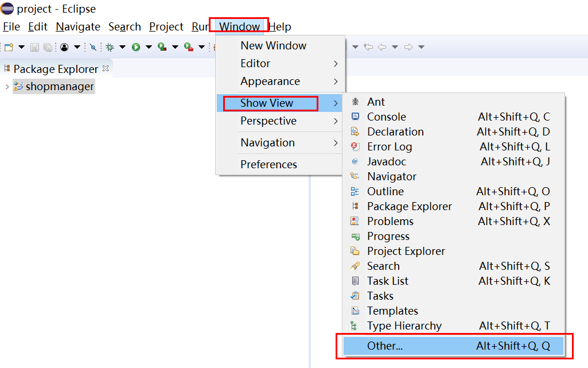The height and width of the screenshot is (368, 588).
Task: Click the Window menu
Action: click(x=239, y=26)
